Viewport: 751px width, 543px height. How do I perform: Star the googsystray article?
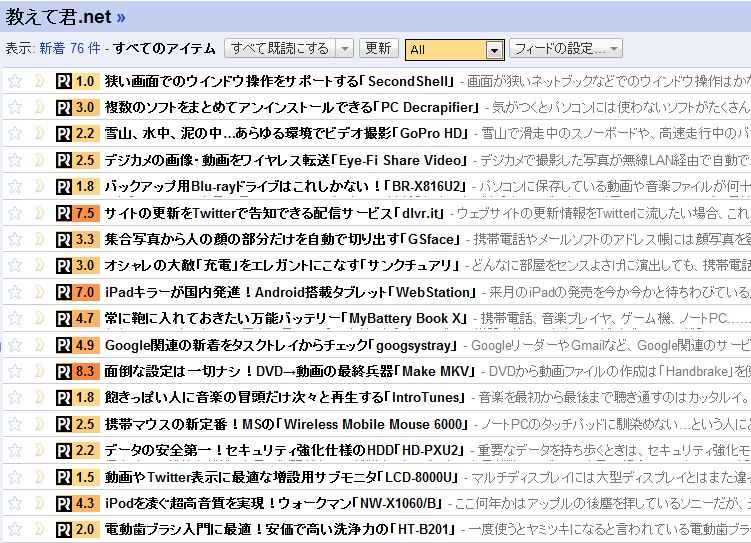coord(15,345)
